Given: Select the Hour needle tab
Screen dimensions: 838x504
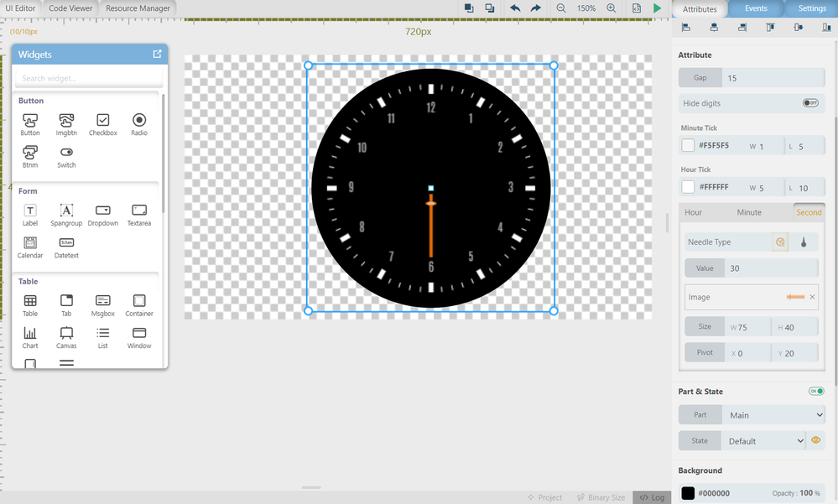Looking at the screenshot, I should 693,212.
